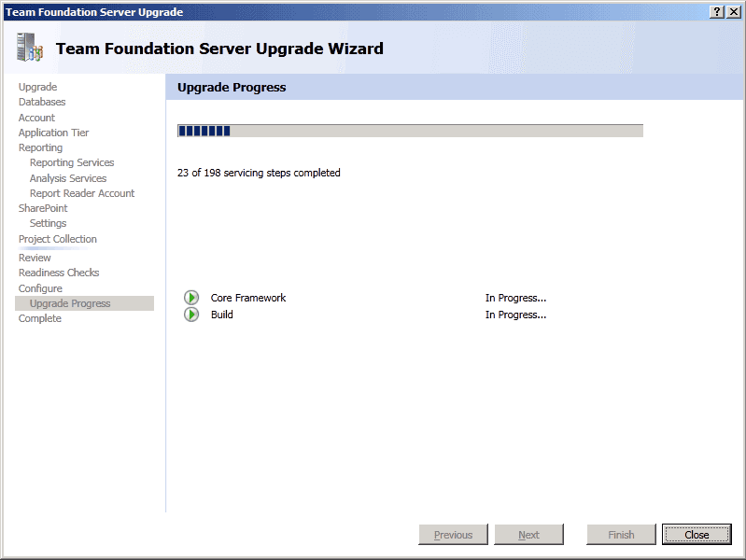Screen dimensions: 746x560
Task: Select the Complete step in sidebar
Action: click(40, 318)
